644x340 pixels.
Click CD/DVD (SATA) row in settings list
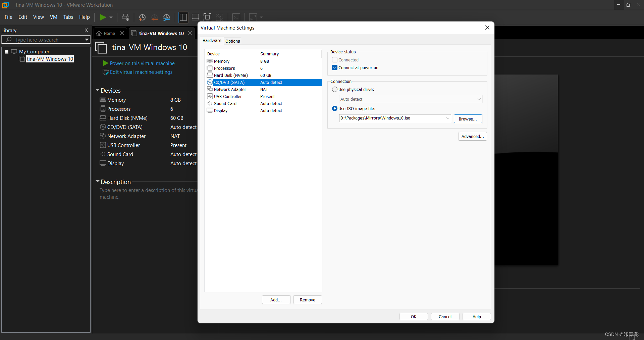click(x=264, y=82)
